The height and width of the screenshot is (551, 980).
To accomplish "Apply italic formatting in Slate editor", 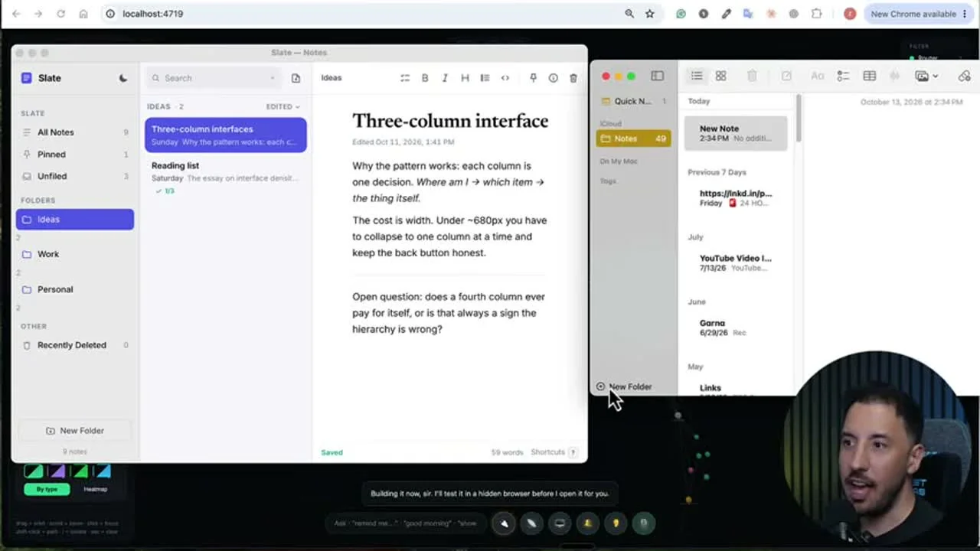I will [445, 78].
